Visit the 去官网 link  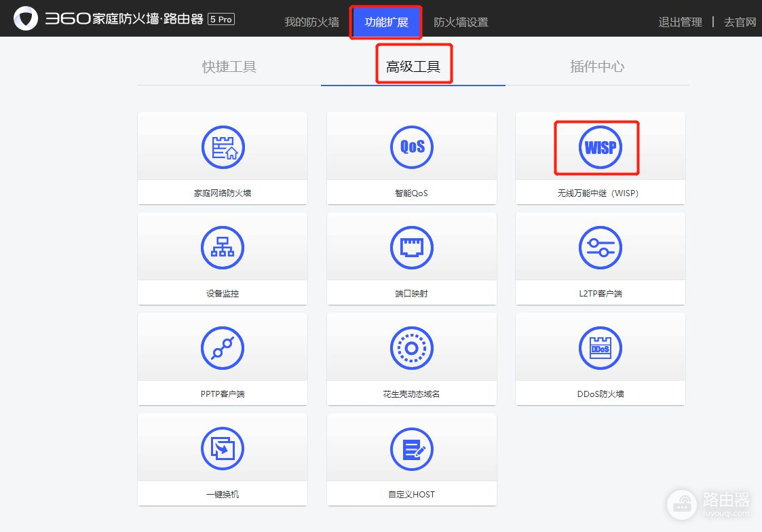tap(740, 22)
